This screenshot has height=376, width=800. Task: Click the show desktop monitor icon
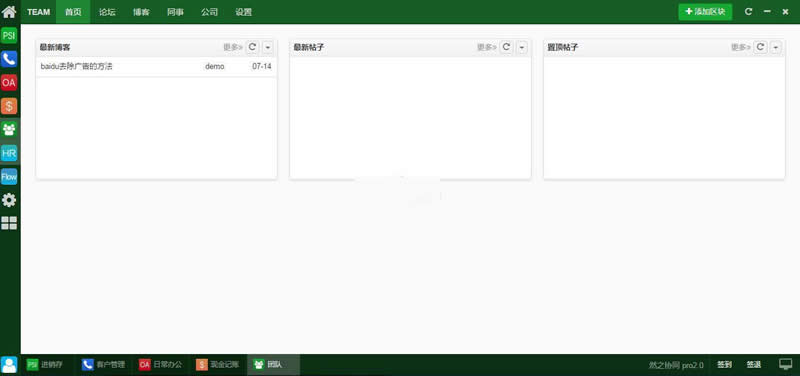785,364
